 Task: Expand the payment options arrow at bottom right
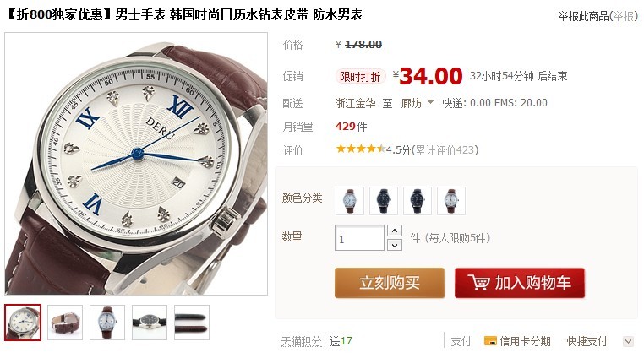click(x=628, y=341)
